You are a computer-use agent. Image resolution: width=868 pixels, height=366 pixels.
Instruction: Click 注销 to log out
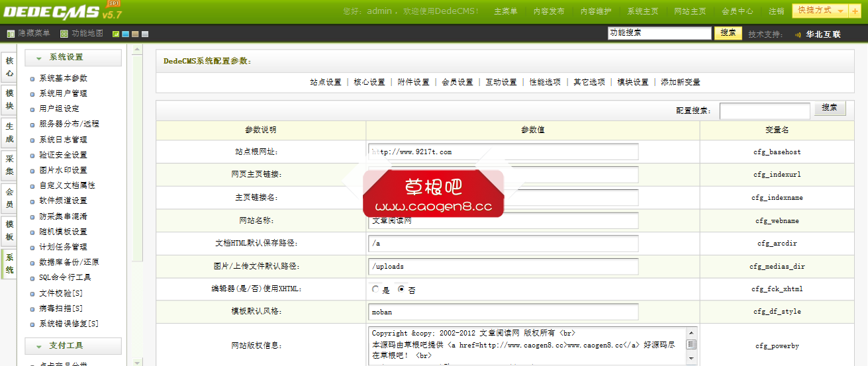pos(776,11)
